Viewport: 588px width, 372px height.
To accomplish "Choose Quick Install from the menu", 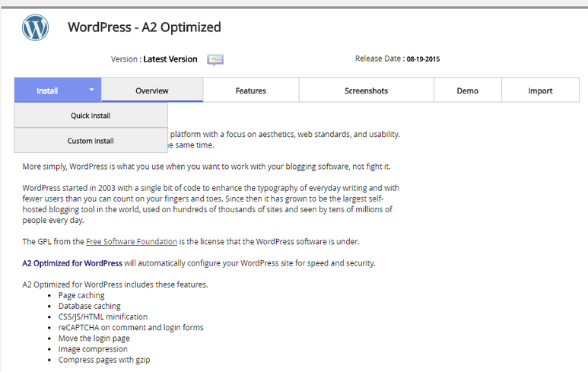I will click(91, 116).
